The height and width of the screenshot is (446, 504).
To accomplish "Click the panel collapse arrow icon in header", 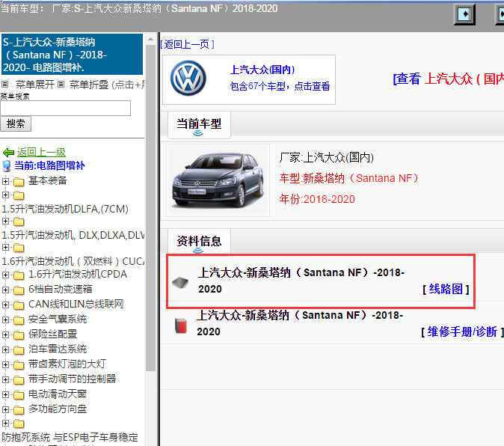I will tap(464, 14).
